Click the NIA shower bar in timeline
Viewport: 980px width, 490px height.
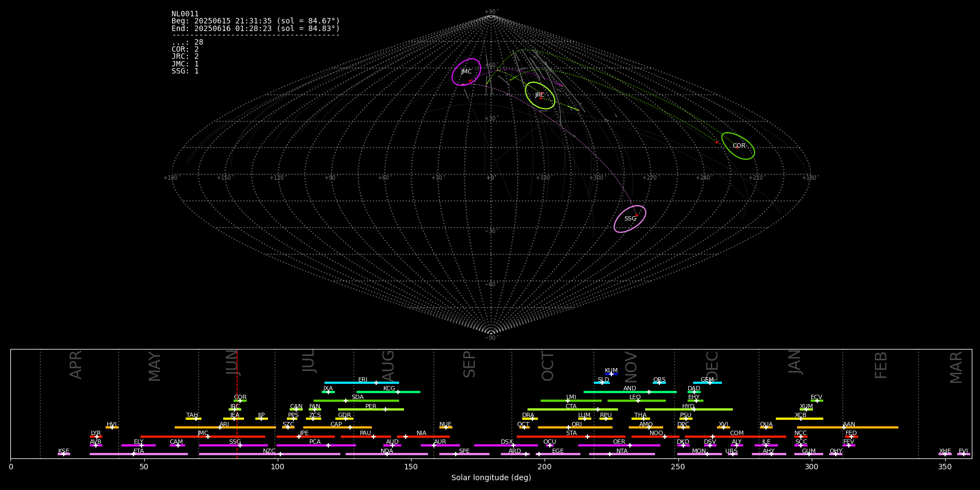pos(423,437)
